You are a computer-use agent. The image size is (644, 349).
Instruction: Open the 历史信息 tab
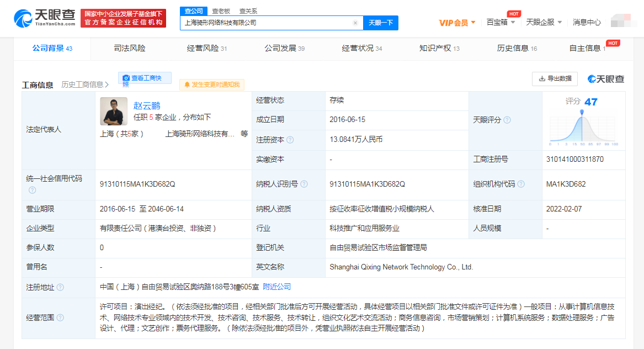click(517, 49)
